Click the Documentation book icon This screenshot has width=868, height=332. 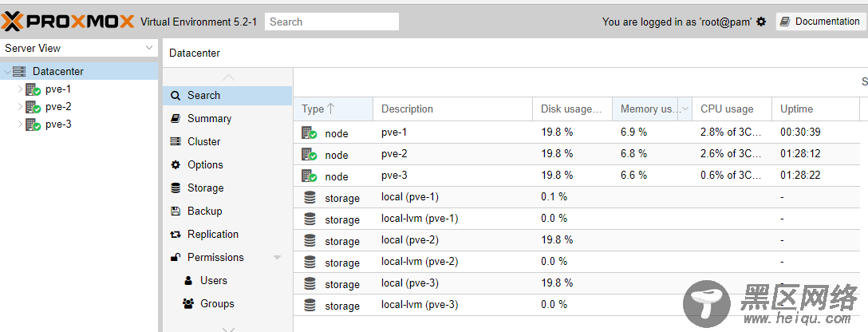click(785, 22)
